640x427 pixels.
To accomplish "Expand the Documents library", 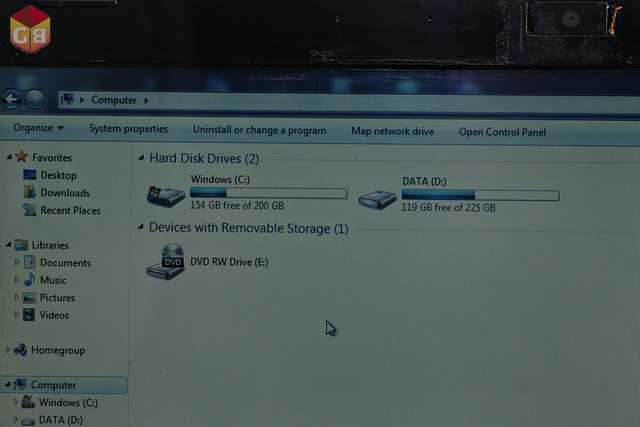I will pos(17,262).
